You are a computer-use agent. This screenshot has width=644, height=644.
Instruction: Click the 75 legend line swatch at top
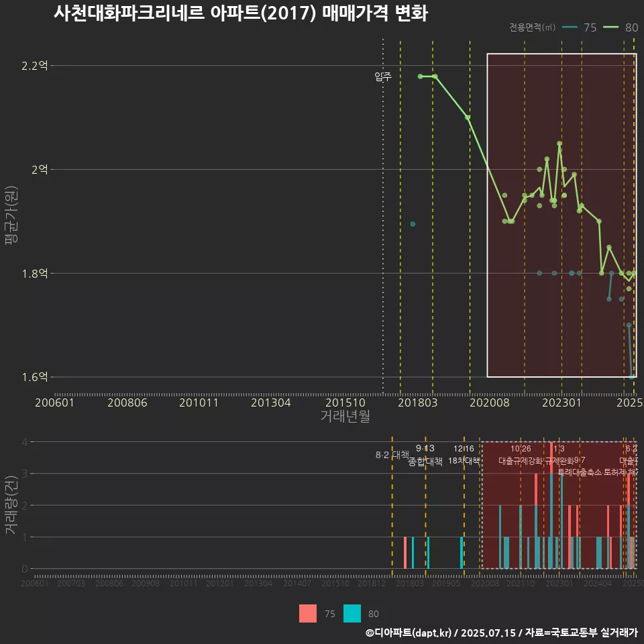(570, 27)
